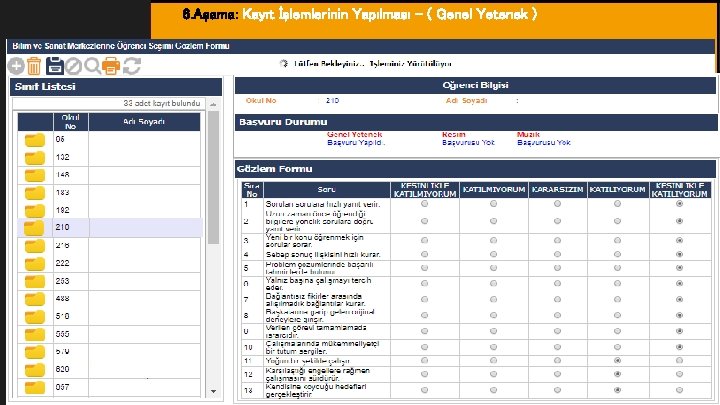The image size is (720, 405).
Task: Click the Öğrenci Bilgisi section header
Action: (x=475, y=85)
